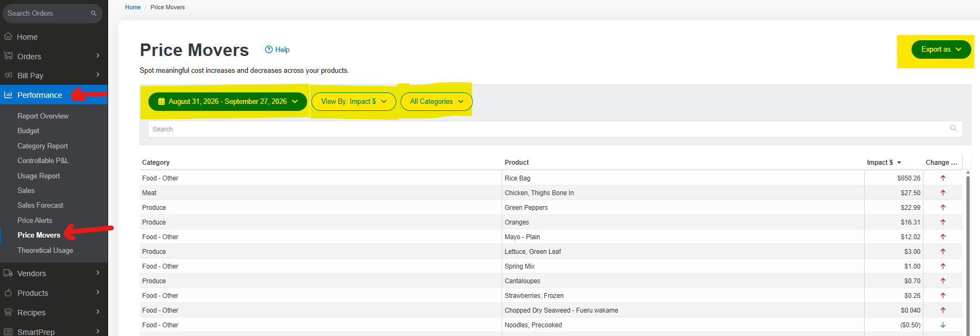Click the red up arrow for Mayo - Plain

[943, 237]
